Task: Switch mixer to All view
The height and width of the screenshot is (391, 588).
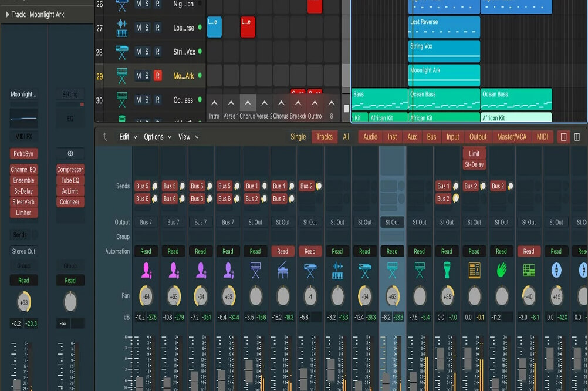Action: tap(346, 137)
